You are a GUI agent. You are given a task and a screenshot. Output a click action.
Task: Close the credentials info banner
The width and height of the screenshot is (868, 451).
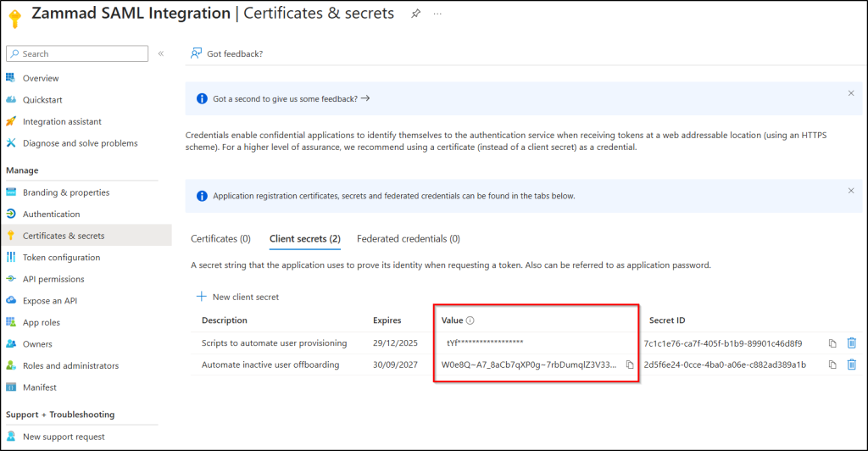(x=851, y=191)
